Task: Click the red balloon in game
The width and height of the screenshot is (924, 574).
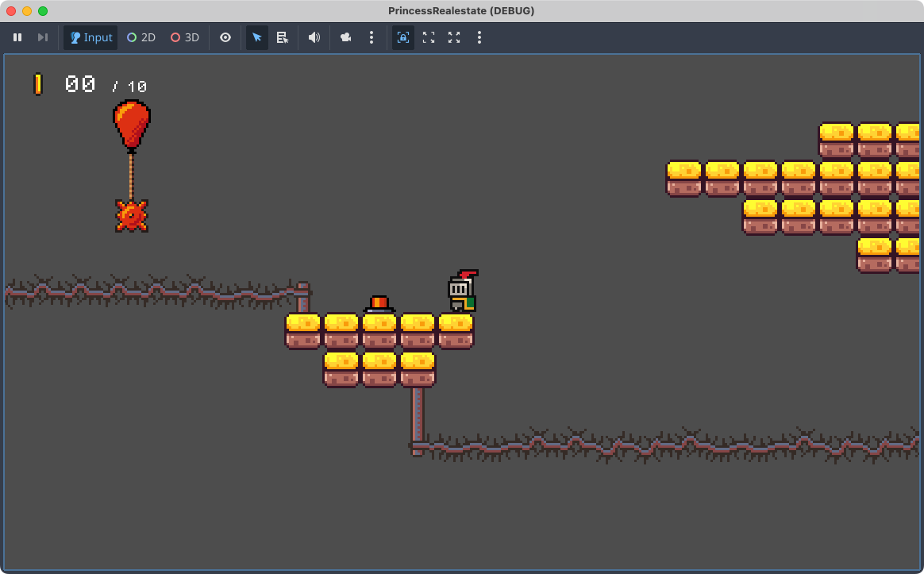Action: coord(131,124)
